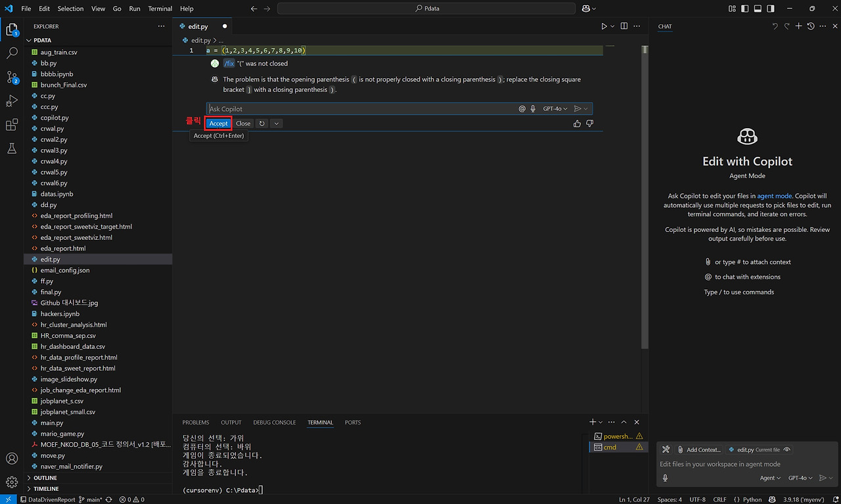
Task: Split the editor to the right
Action: pos(624,26)
